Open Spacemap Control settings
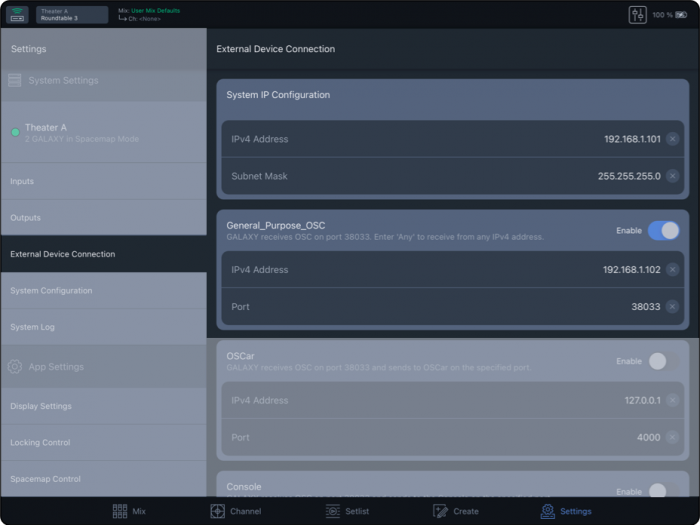 104,479
